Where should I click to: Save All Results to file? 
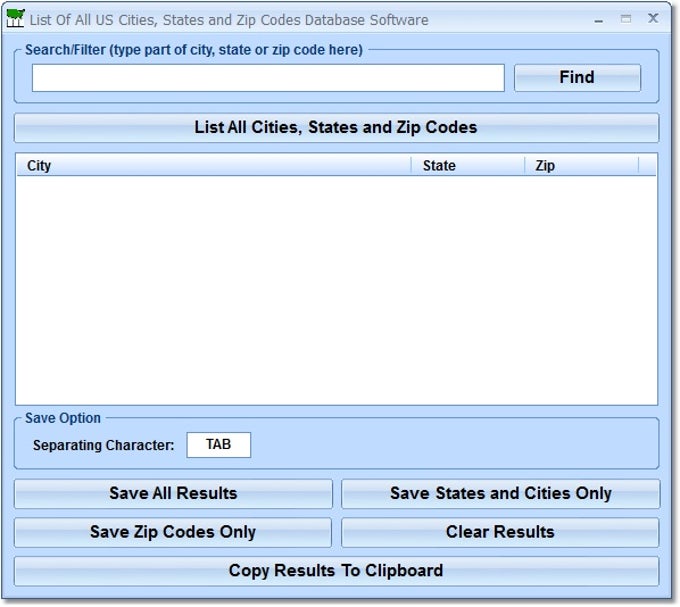point(173,493)
